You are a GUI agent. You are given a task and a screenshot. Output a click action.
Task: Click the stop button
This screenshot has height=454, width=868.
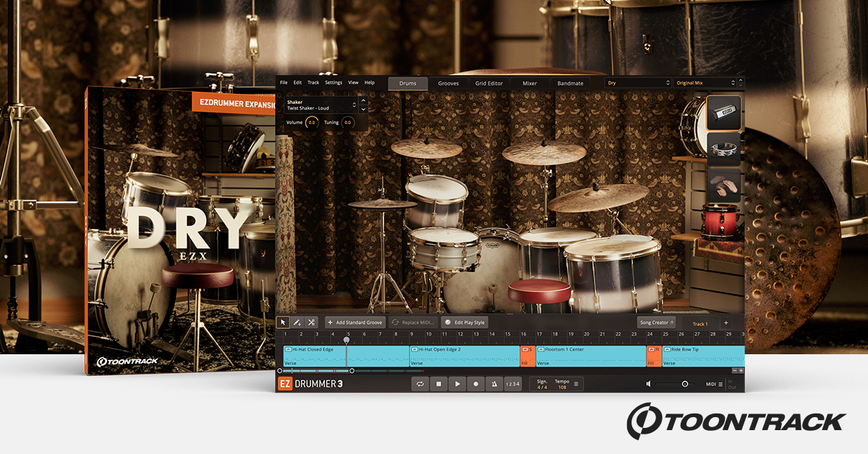pos(438,384)
